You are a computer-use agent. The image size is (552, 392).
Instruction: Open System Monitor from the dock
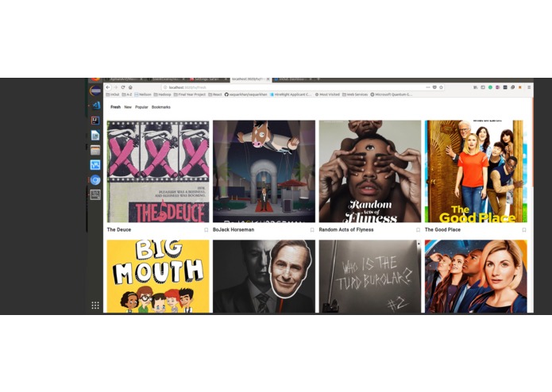[95, 165]
